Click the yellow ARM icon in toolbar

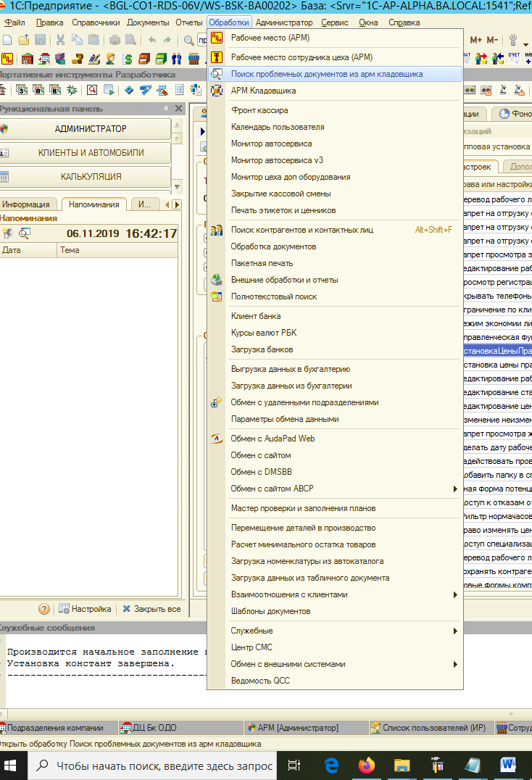(x=7, y=59)
